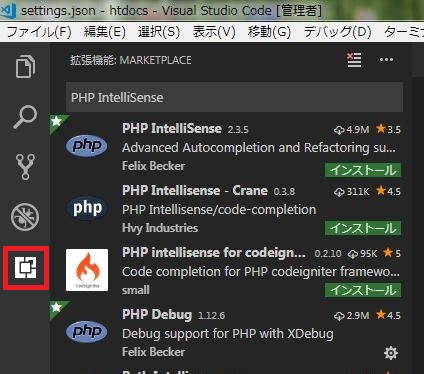Install the PHP IntelliSense extension by Felix Becker
Image resolution: width=424 pixels, height=374 pixels.
pyautogui.click(x=363, y=170)
